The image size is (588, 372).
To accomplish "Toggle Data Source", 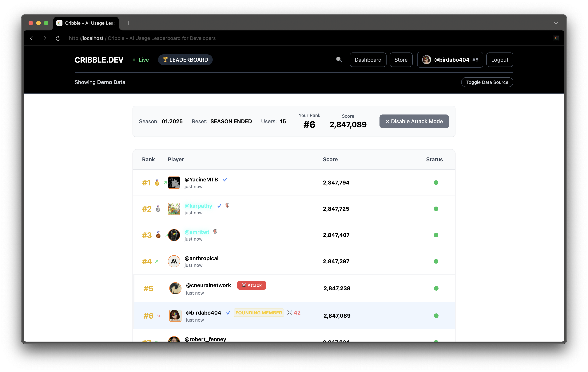I will tap(487, 82).
